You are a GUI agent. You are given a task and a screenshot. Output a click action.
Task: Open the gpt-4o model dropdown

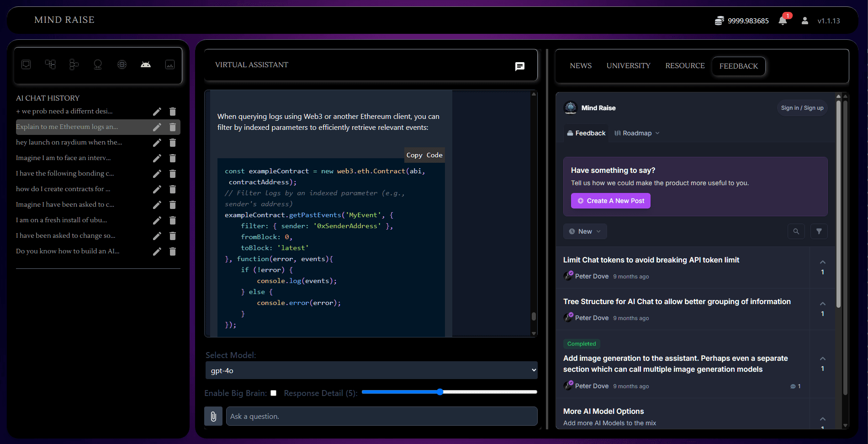coord(371,370)
